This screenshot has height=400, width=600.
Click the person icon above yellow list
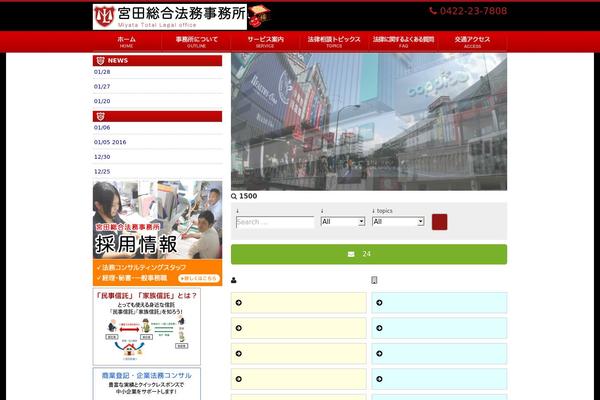pos(234,281)
